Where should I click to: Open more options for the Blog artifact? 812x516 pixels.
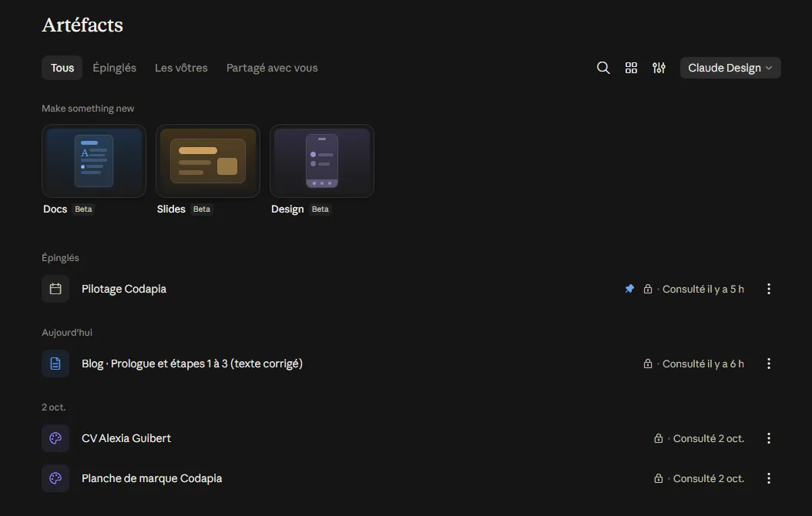(x=769, y=364)
